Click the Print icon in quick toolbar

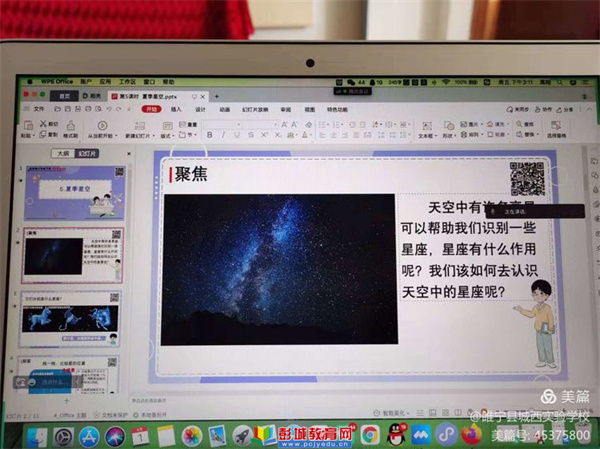pyautogui.click(x=88, y=109)
